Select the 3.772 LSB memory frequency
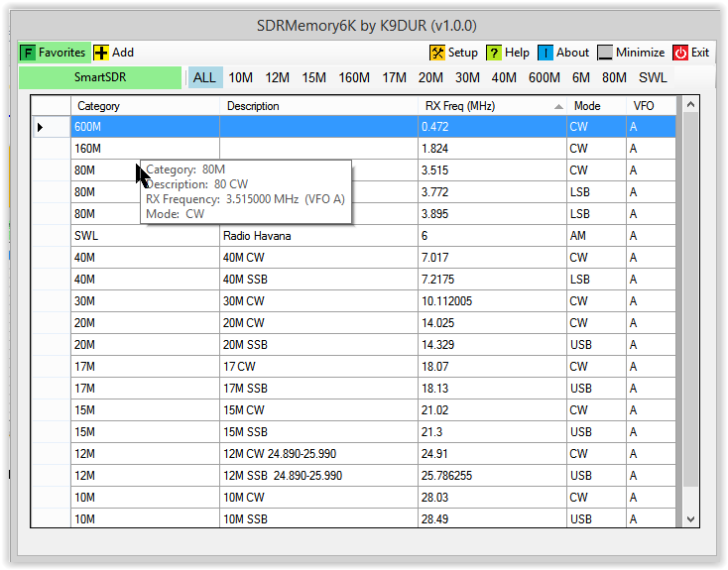 coord(492,192)
